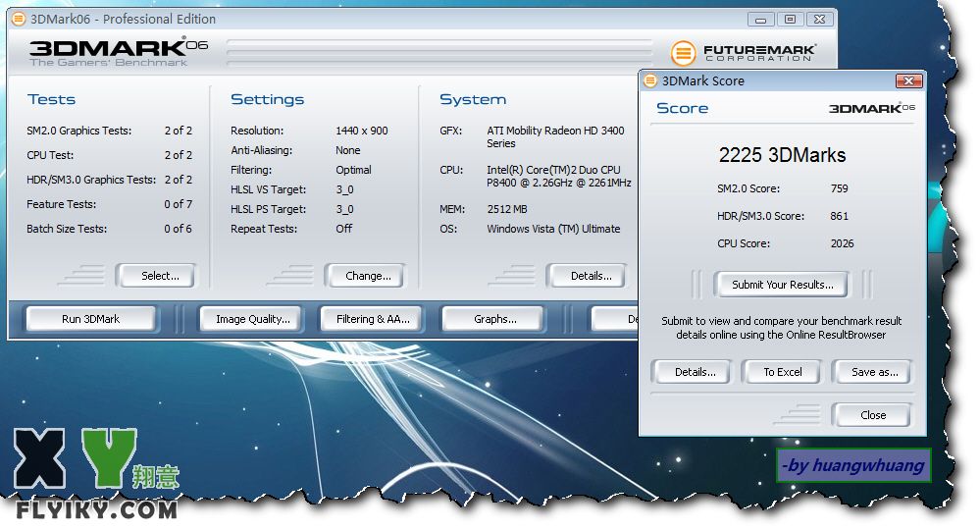Click the HLSL VS Target label
Image resolution: width=980 pixels, height=530 pixels.
point(268,189)
